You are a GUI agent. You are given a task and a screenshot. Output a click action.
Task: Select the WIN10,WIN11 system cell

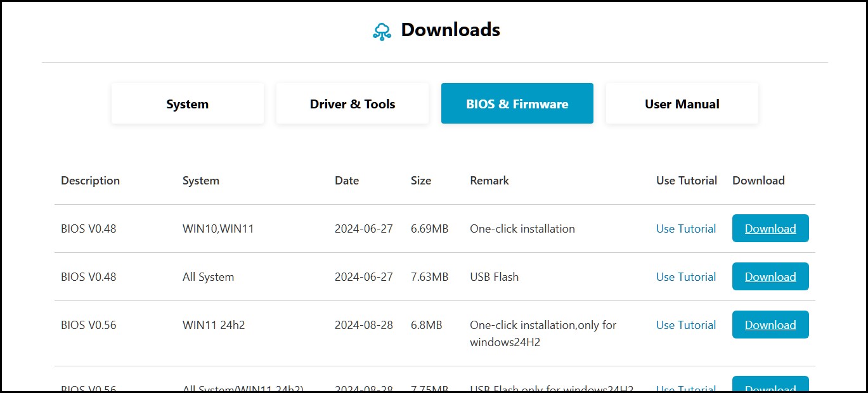218,229
